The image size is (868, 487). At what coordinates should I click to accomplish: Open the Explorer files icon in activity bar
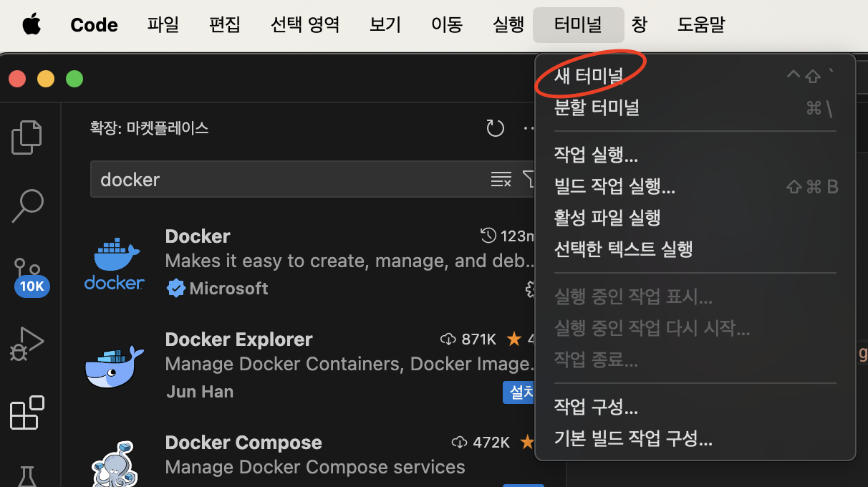(27, 138)
